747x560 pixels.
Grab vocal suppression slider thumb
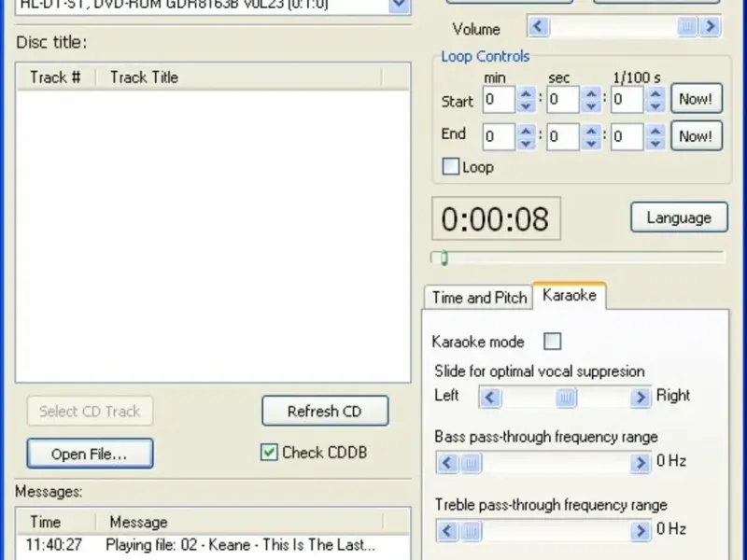point(566,397)
